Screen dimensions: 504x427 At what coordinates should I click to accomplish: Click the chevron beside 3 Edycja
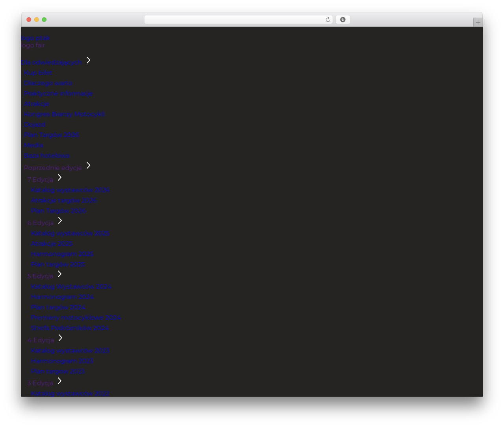tap(59, 381)
